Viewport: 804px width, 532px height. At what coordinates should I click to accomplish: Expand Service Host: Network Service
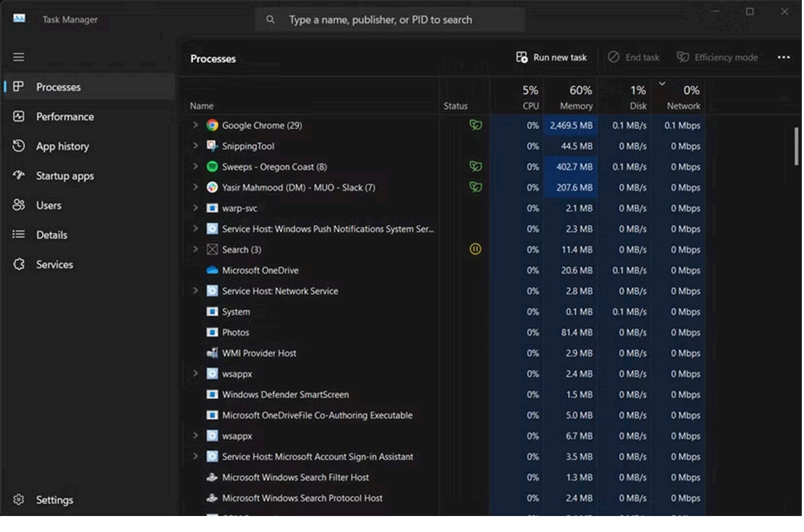[x=196, y=290]
